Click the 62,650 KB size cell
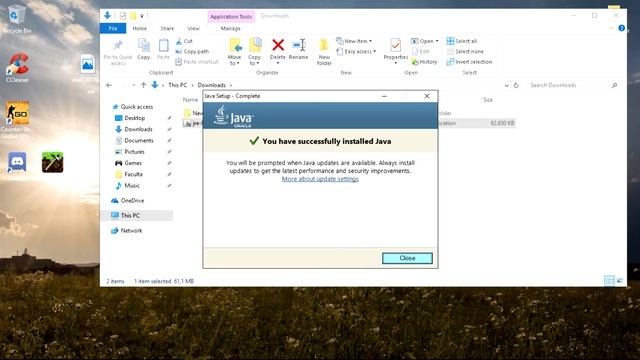The width and height of the screenshot is (640, 360). coord(502,123)
